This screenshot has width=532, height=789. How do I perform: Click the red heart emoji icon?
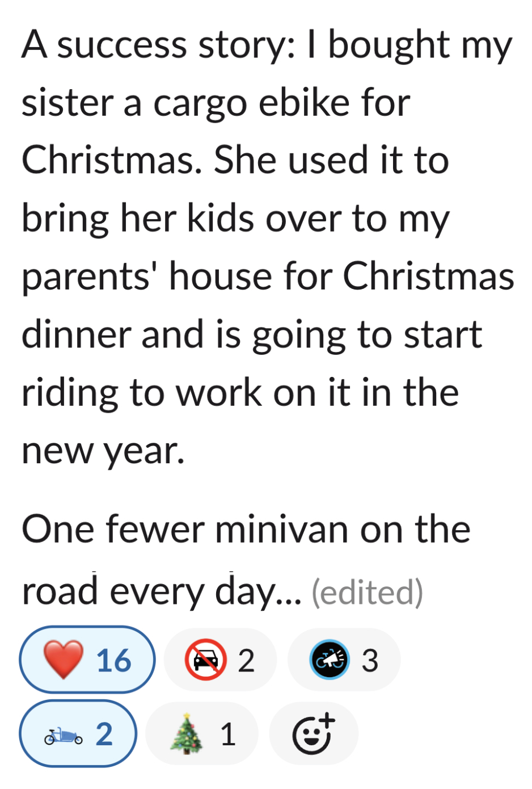coord(64,660)
